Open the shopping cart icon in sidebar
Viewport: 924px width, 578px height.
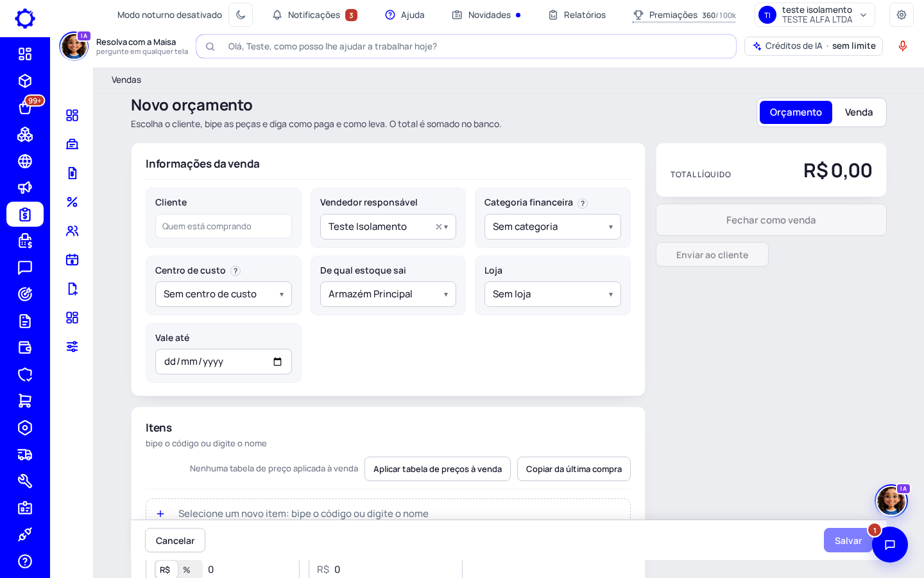coord(25,401)
